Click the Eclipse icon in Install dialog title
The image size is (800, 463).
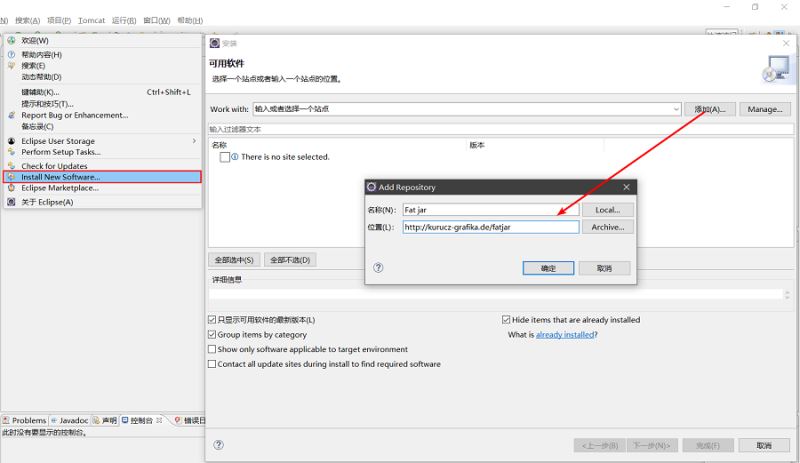tap(215, 43)
